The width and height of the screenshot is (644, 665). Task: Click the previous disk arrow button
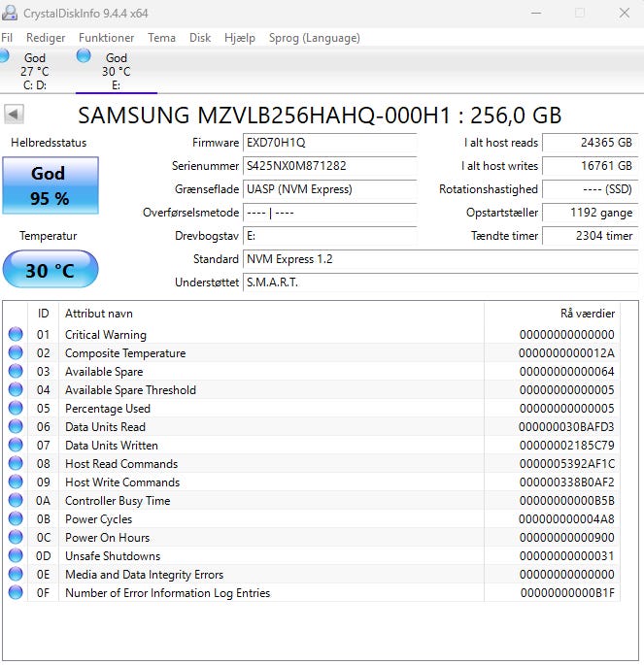click(x=14, y=115)
